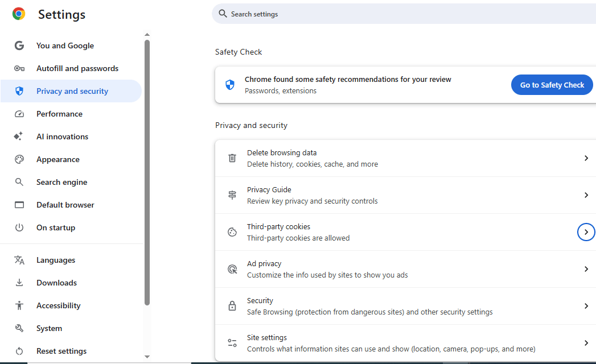Click the magnifying glass in search settings bar

(223, 13)
